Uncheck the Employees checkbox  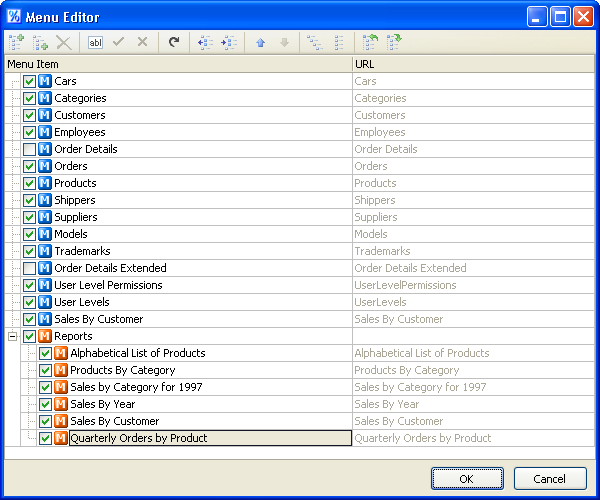(x=29, y=132)
